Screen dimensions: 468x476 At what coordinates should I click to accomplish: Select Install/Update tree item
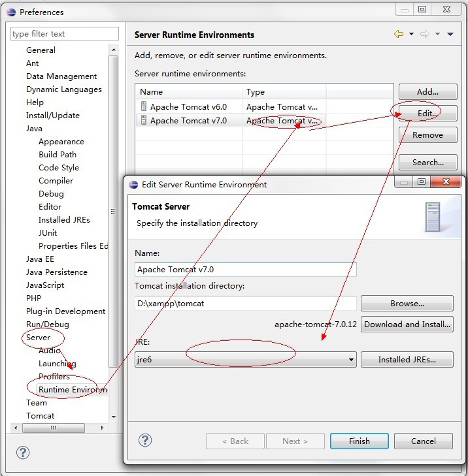click(x=52, y=116)
